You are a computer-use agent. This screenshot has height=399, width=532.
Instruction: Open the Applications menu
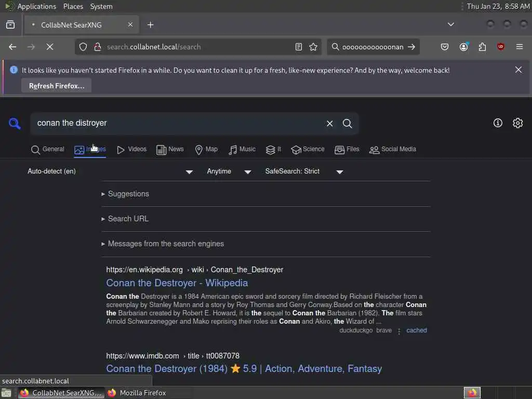37,6
